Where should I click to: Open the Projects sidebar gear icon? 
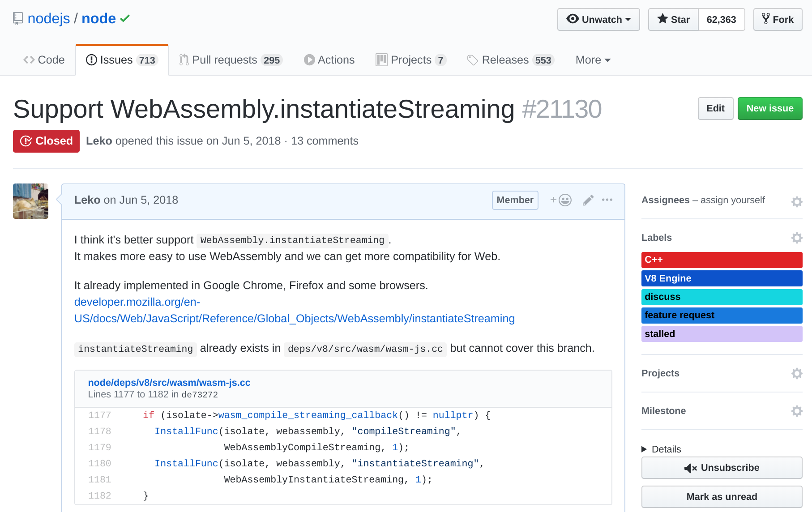click(x=796, y=373)
